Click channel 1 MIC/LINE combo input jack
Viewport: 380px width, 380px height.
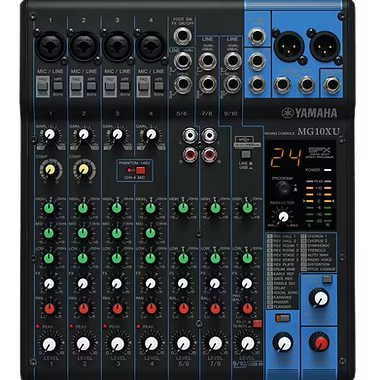(51, 47)
